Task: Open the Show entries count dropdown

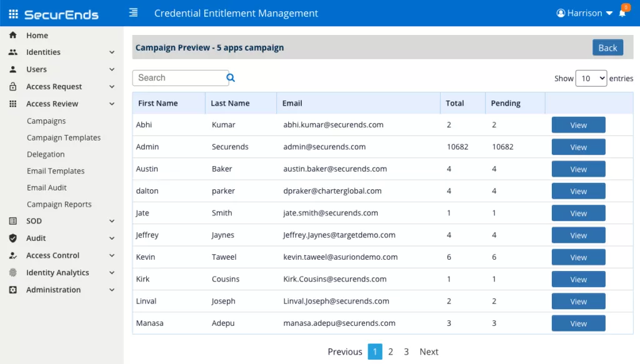Action: point(591,78)
